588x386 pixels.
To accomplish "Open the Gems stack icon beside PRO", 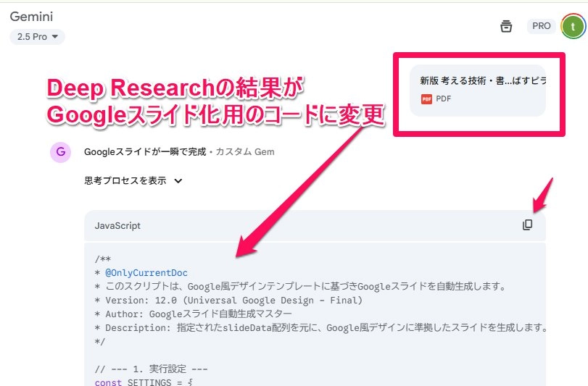I will pos(506,26).
